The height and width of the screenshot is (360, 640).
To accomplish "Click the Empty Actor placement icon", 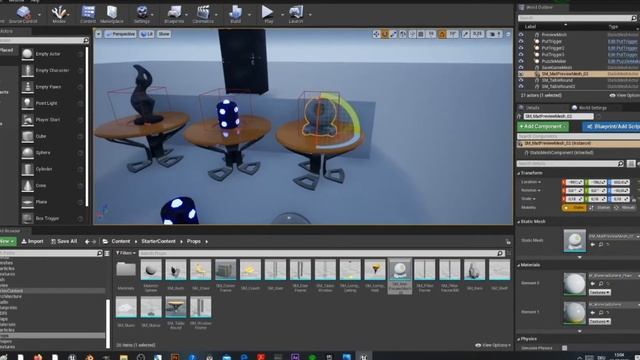I will 27,54.
